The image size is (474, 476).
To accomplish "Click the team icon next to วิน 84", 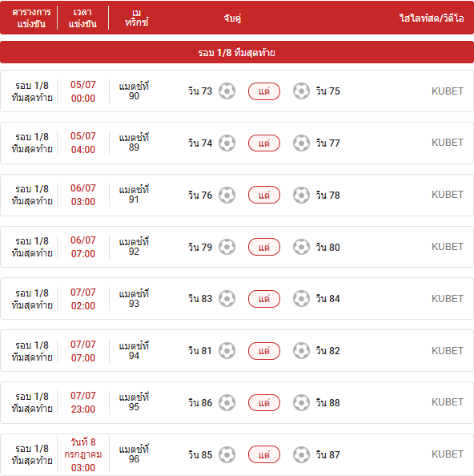I will tap(301, 299).
